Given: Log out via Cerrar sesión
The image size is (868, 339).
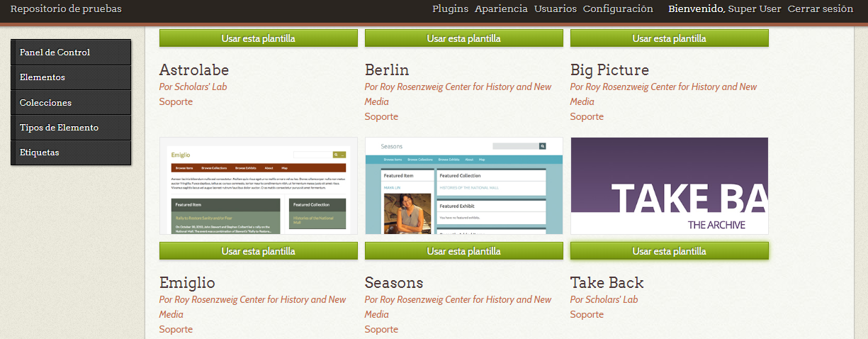Looking at the screenshot, I should point(820,9).
